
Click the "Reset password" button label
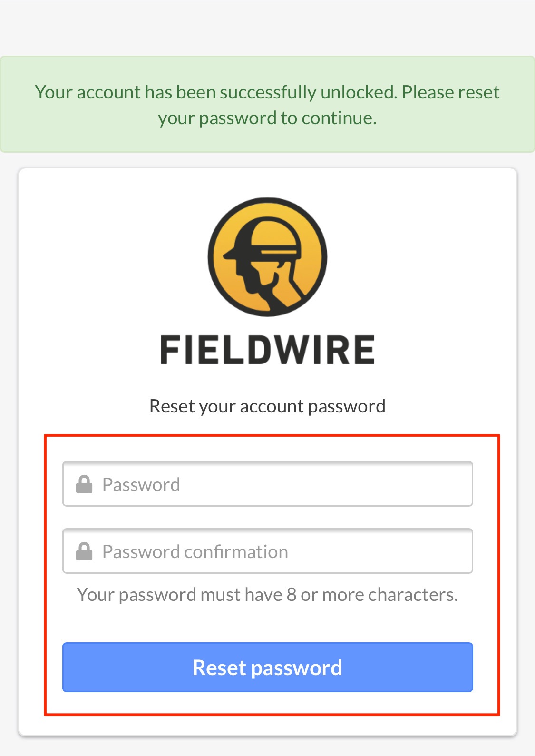(267, 668)
